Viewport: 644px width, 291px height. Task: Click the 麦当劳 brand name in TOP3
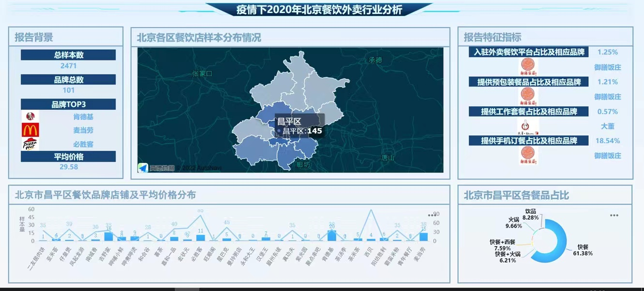pos(83,131)
